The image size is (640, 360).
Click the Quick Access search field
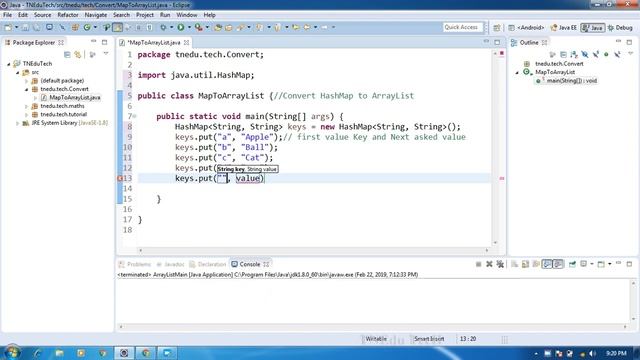463,27
